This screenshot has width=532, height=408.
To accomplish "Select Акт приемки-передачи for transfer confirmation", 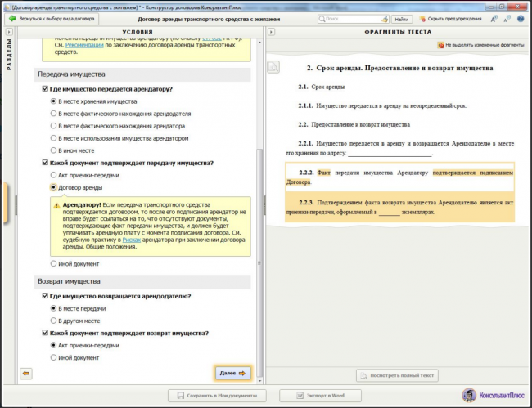I will [53, 175].
